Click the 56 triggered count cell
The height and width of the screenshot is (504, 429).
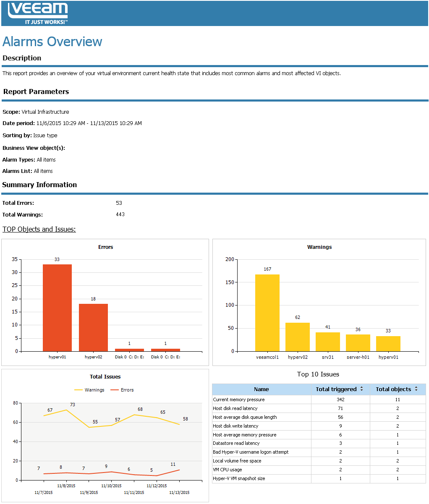(340, 417)
